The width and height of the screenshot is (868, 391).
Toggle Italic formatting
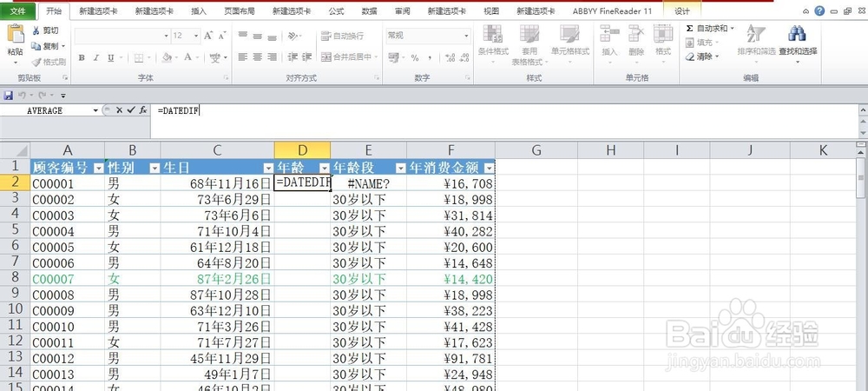95,57
